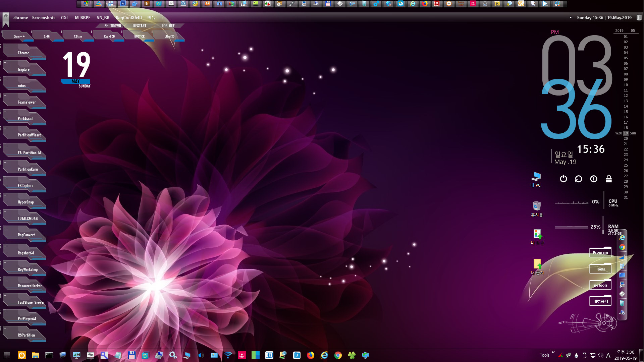
Task: Open the 휴지통 recycle bin icon
Action: tap(537, 208)
